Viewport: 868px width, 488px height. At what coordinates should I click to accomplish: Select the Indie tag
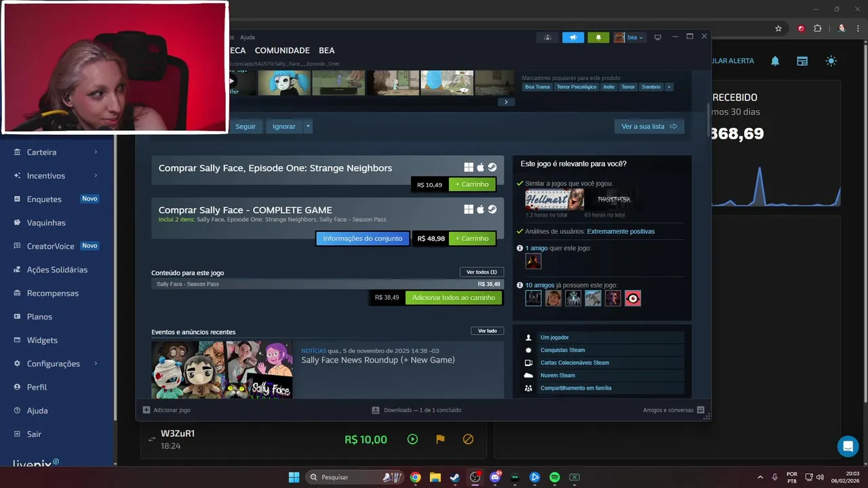[609, 87]
